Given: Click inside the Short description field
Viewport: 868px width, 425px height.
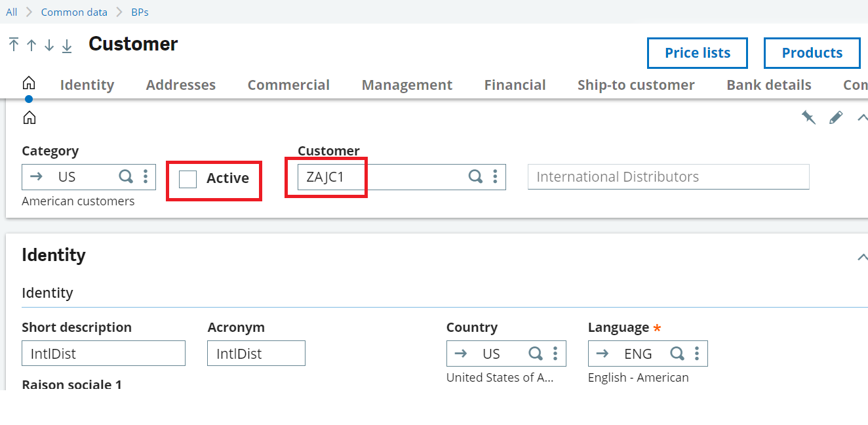Looking at the screenshot, I should (103, 353).
